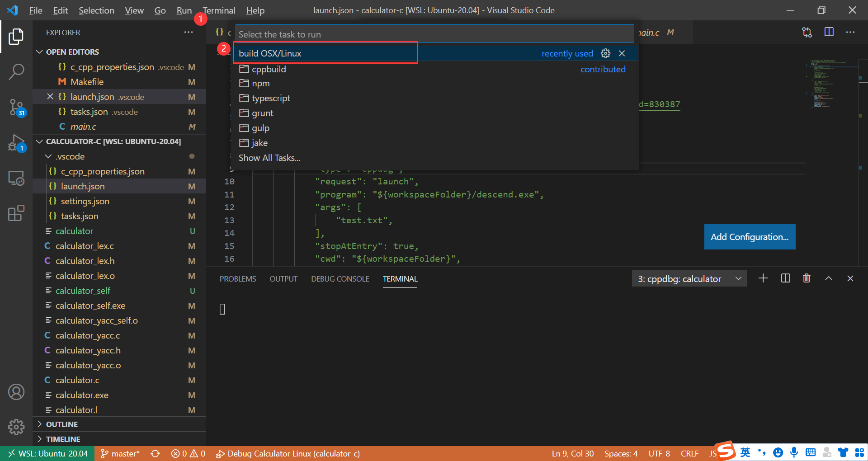This screenshot has width=868, height=461.
Task: Synchronize changes via the status bar sync icon
Action: click(155, 454)
